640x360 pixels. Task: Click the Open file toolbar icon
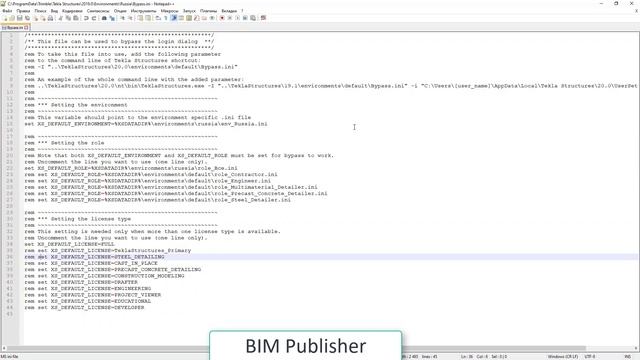click(x=12, y=18)
